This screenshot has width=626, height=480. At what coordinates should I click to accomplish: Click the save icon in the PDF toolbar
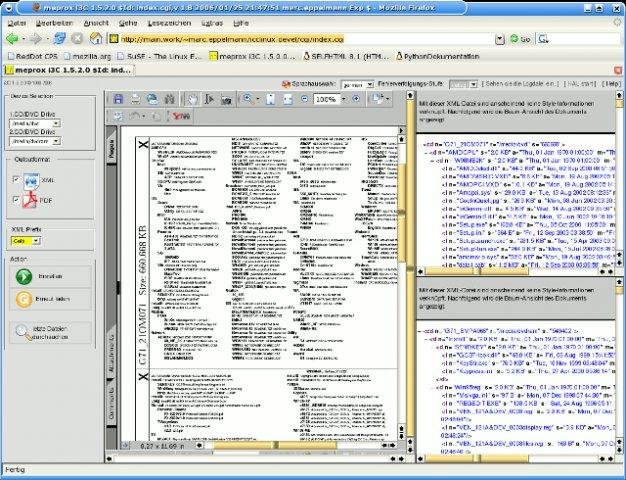tap(119, 100)
